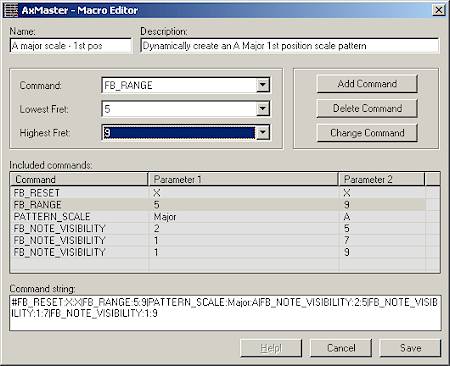
Task: Select the FB_RESET command row
Action: point(218,193)
